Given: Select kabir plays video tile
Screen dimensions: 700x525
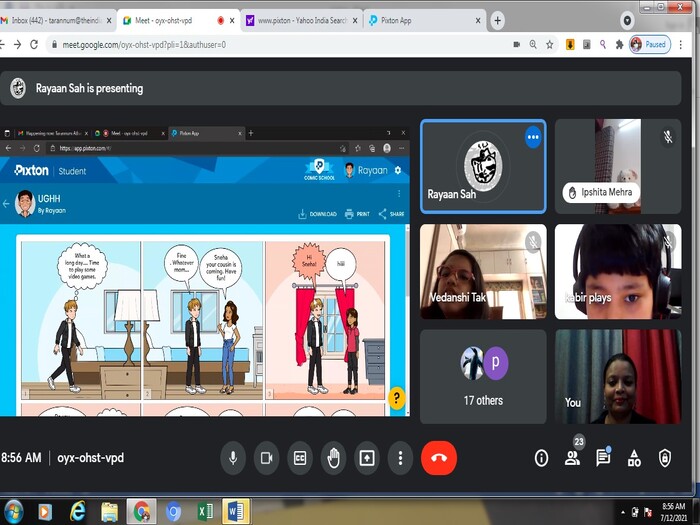Looking at the screenshot, I should [618, 271].
